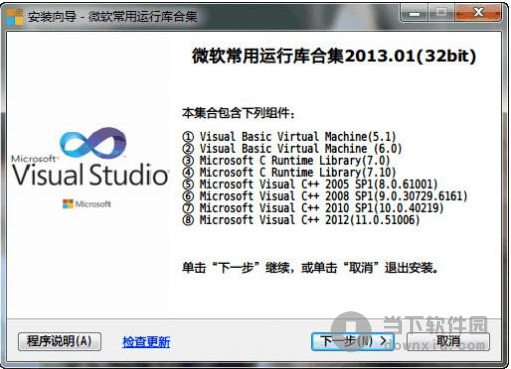Close the installer with the red X
Image resolution: width=511 pixels, height=369 pixels.
pos(478,14)
